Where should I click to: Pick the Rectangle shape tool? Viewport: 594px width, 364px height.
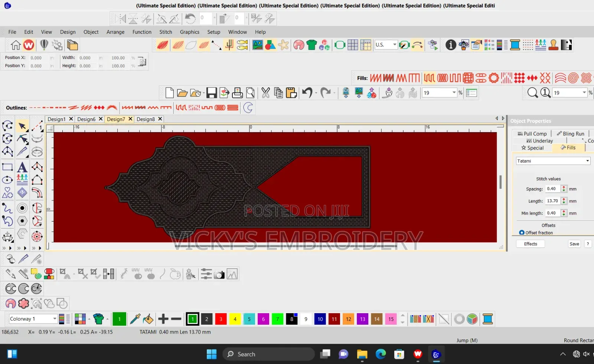point(7,167)
